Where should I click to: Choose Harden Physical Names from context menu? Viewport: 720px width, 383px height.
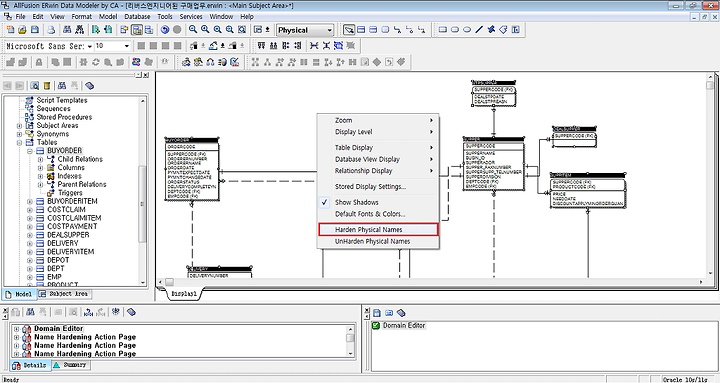click(x=378, y=230)
